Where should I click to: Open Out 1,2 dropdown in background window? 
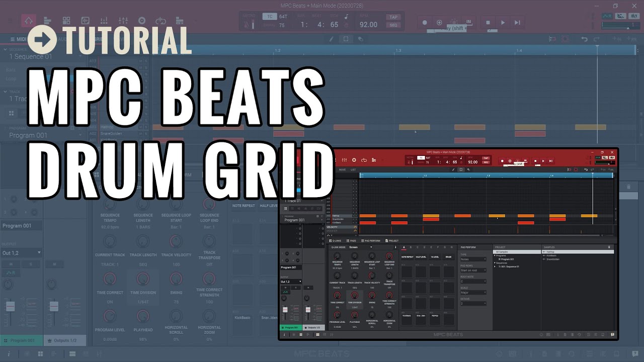[22, 253]
